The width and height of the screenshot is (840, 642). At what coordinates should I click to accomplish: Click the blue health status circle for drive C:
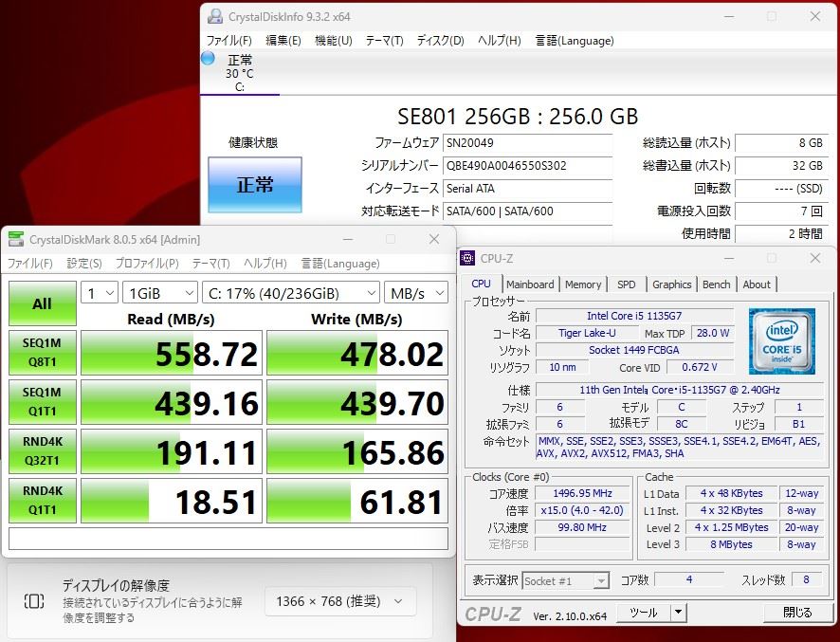point(208,58)
